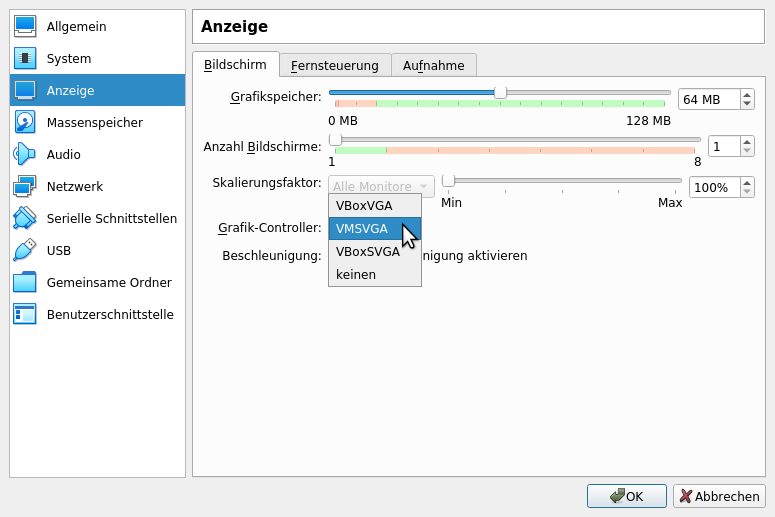Switch to the Fernsteuerung tab
Screen dimensions: 775x517
click(334, 65)
